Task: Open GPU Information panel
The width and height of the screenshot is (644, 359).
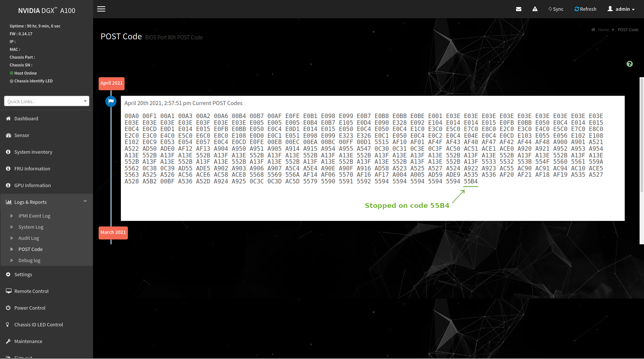Action: (33, 185)
